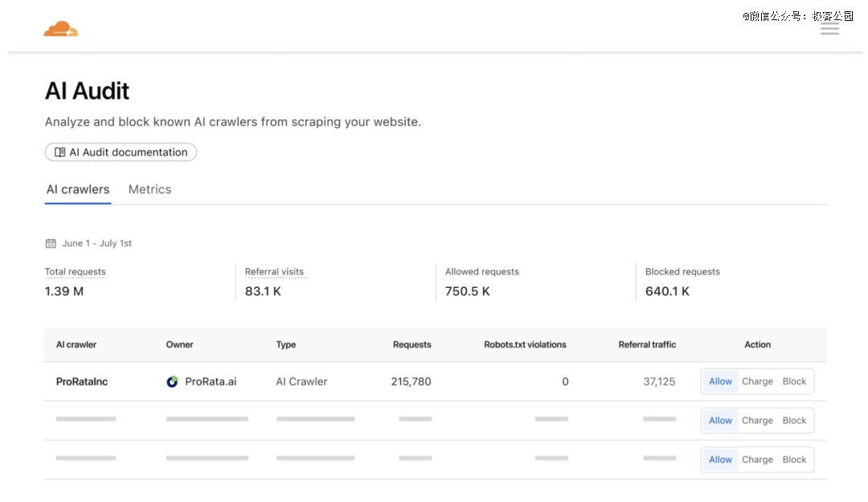Image resolution: width=868 pixels, height=502 pixels.
Task: Click the Total requests metric label
Action: pos(76,272)
